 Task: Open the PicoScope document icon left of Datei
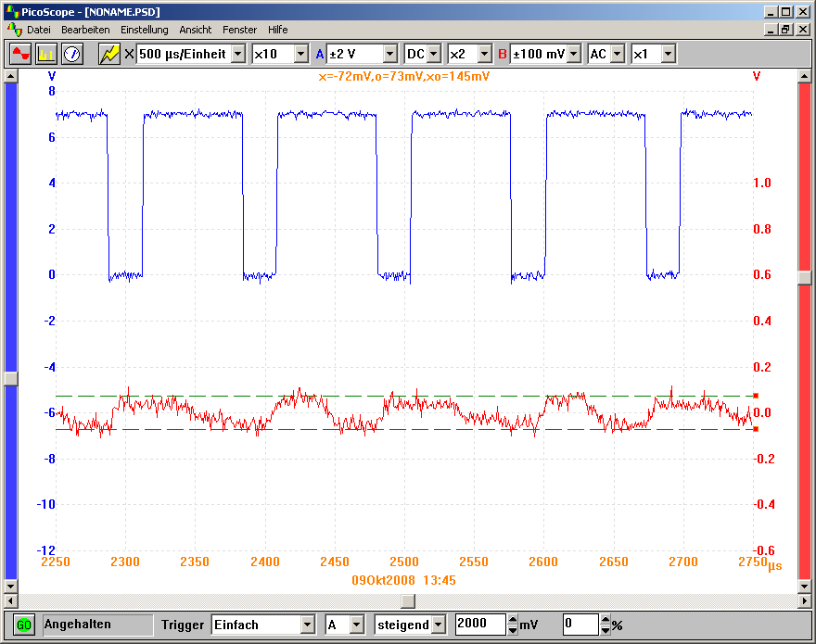[x=15, y=29]
